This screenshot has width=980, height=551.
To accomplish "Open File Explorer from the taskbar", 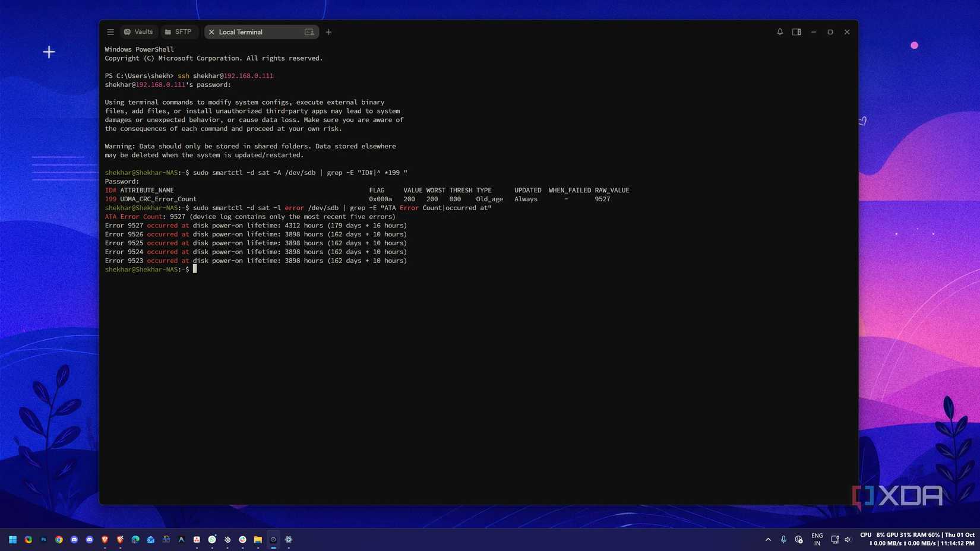I will click(258, 540).
